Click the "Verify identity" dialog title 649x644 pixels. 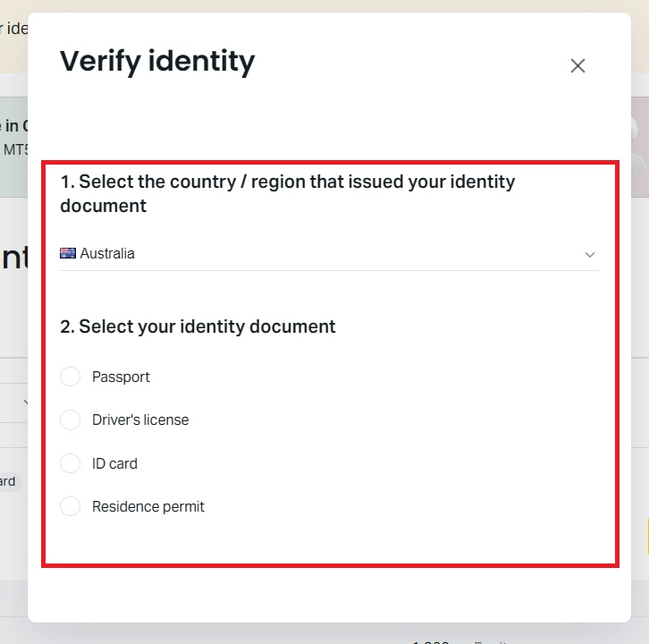click(157, 62)
